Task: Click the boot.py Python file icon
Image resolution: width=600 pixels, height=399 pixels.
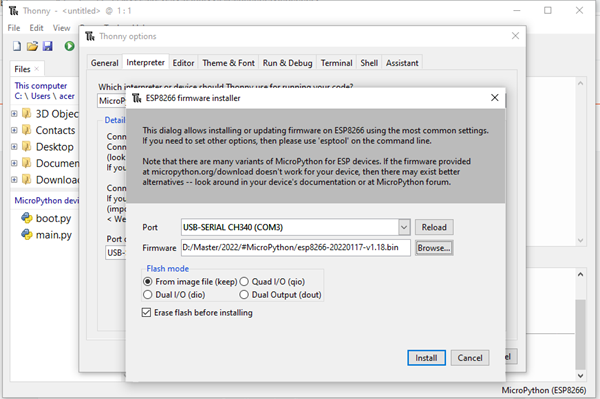Action: click(27, 218)
